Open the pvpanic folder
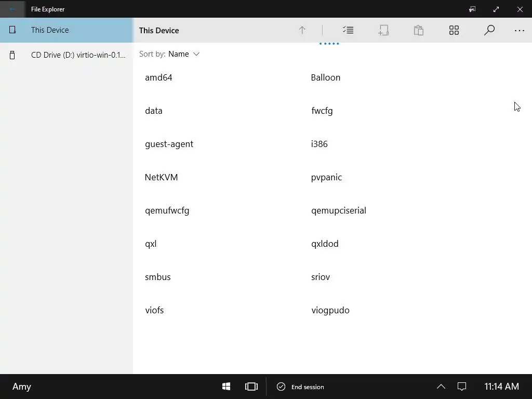This screenshot has height=399, width=532. point(326,178)
